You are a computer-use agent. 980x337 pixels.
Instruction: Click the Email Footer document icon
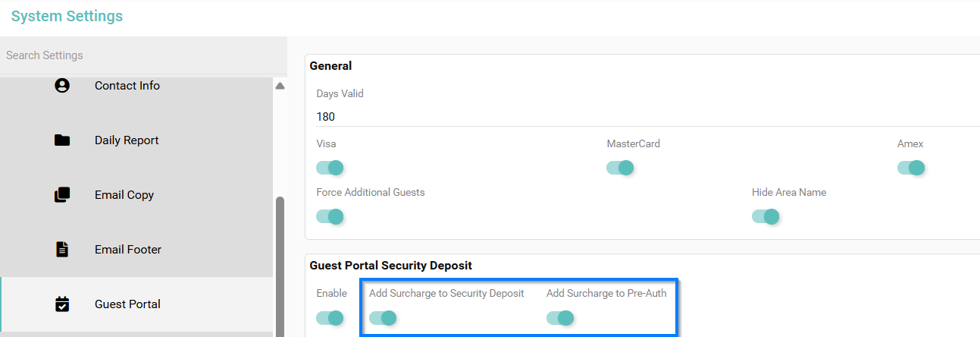(62, 250)
